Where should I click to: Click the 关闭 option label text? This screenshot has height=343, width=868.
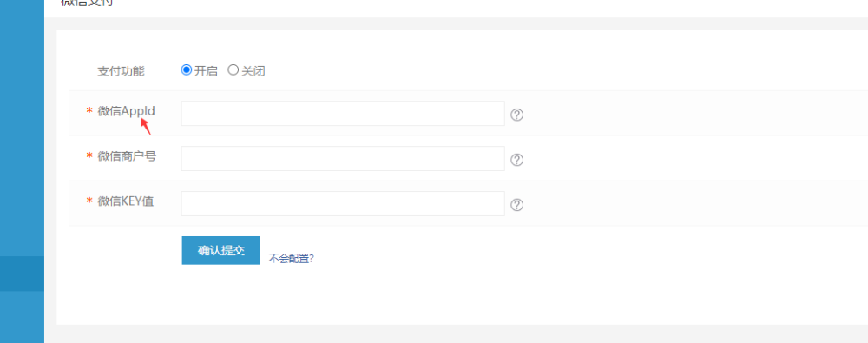click(253, 71)
